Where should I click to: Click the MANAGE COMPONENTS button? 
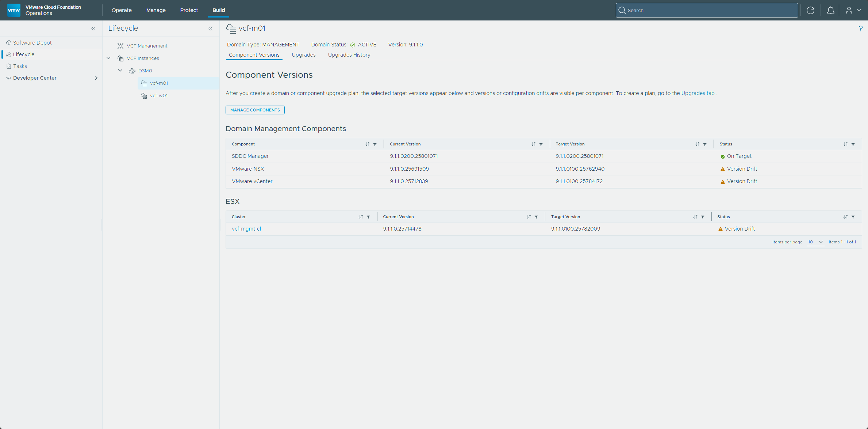point(255,110)
